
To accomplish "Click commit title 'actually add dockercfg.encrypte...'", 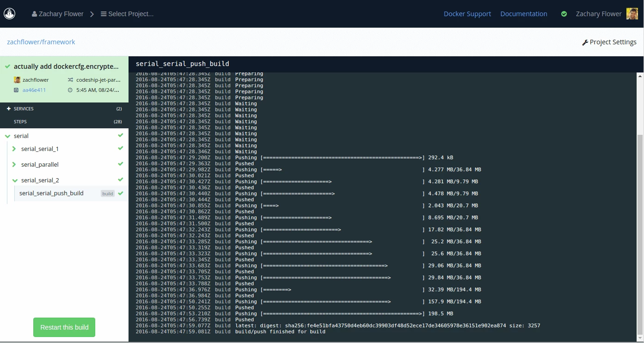I will [x=66, y=66].
